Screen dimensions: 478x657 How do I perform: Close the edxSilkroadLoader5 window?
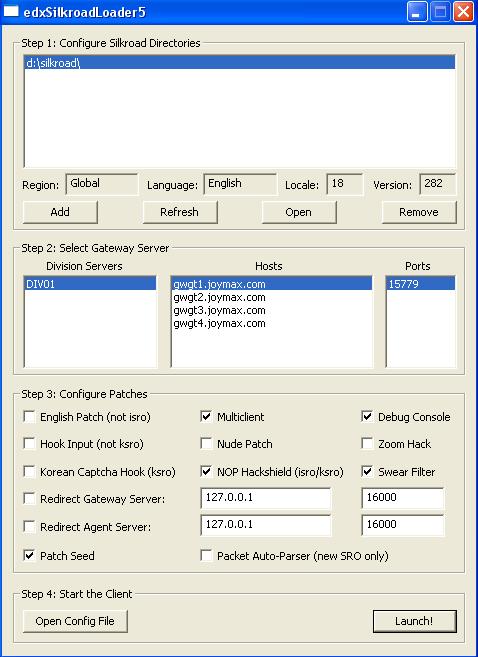point(463,12)
